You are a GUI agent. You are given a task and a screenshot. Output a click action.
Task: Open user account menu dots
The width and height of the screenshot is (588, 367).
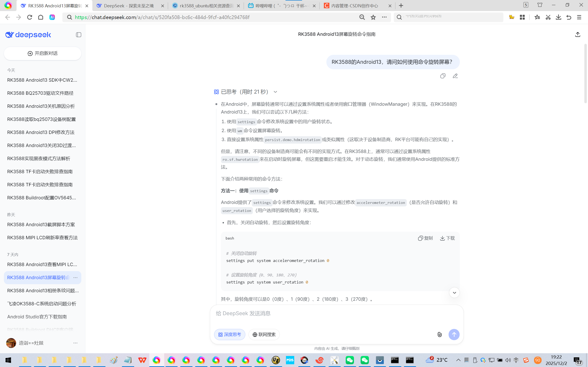pyautogui.click(x=75, y=343)
